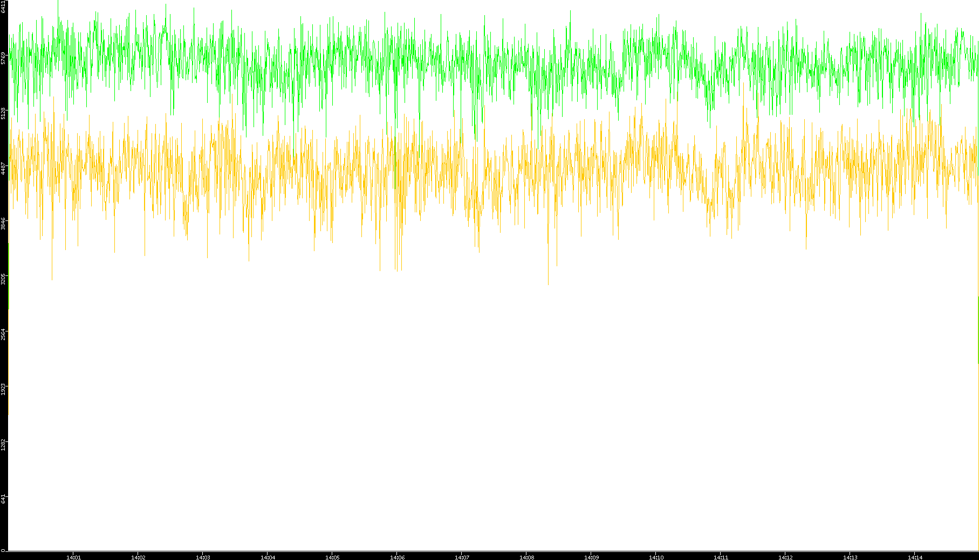The width and height of the screenshot is (979, 560).
Task: Click the 14:11 time marker
Action: (721, 557)
